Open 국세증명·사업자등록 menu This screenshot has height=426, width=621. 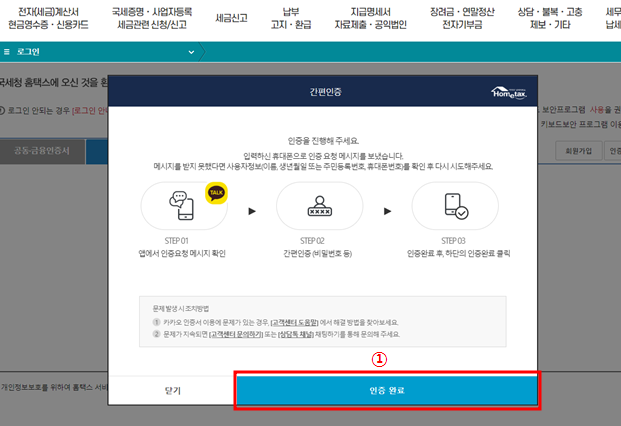click(152, 18)
